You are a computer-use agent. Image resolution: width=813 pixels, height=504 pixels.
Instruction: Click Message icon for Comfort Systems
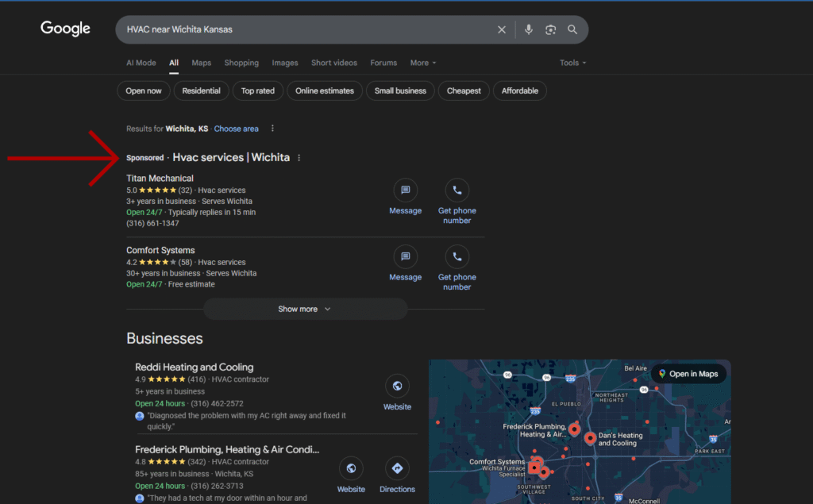pos(406,256)
